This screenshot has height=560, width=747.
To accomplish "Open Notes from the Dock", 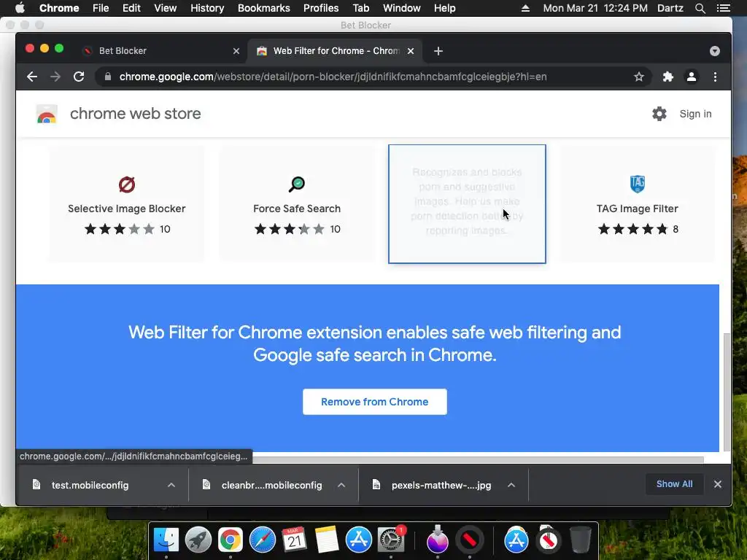I will 327,540.
